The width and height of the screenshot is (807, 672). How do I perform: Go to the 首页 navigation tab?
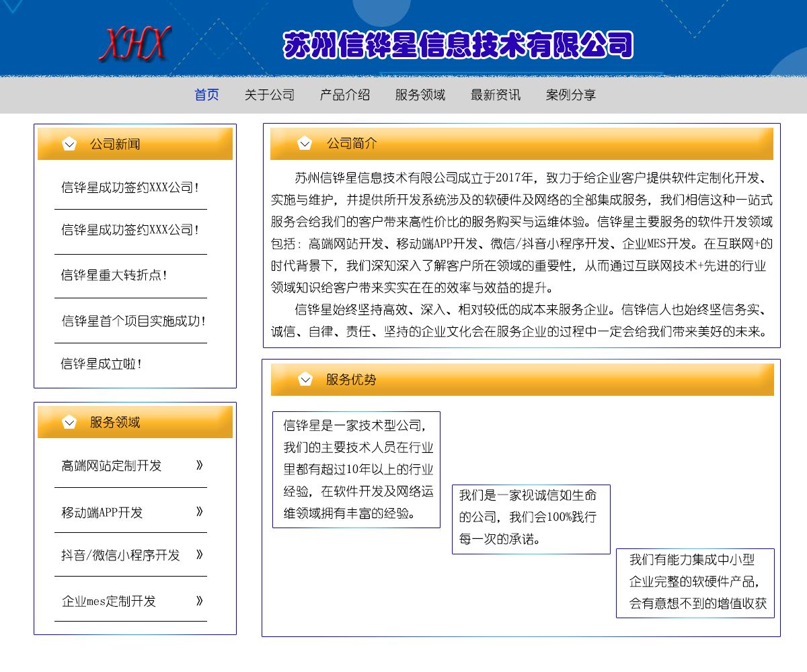pyautogui.click(x=206, y=95)
